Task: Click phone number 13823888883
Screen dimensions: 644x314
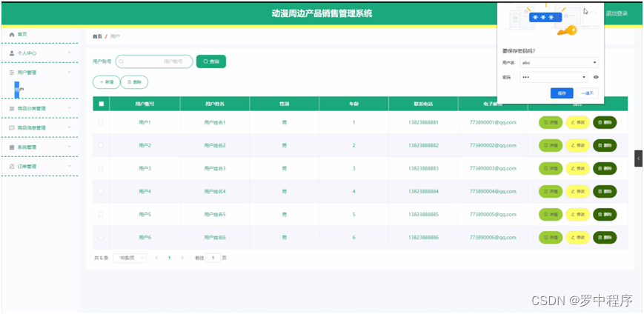Action: [423, 168]
